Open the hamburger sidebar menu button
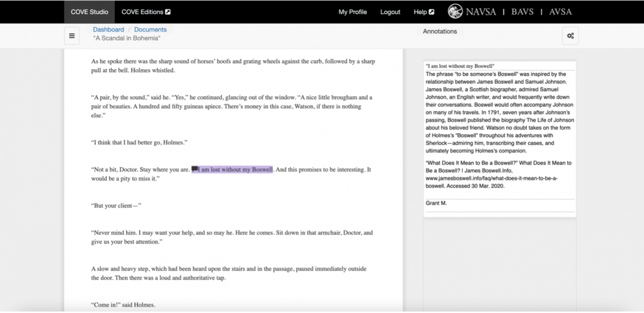The width and height of the screenshot is (644, 313). click(x=72, y=36)
